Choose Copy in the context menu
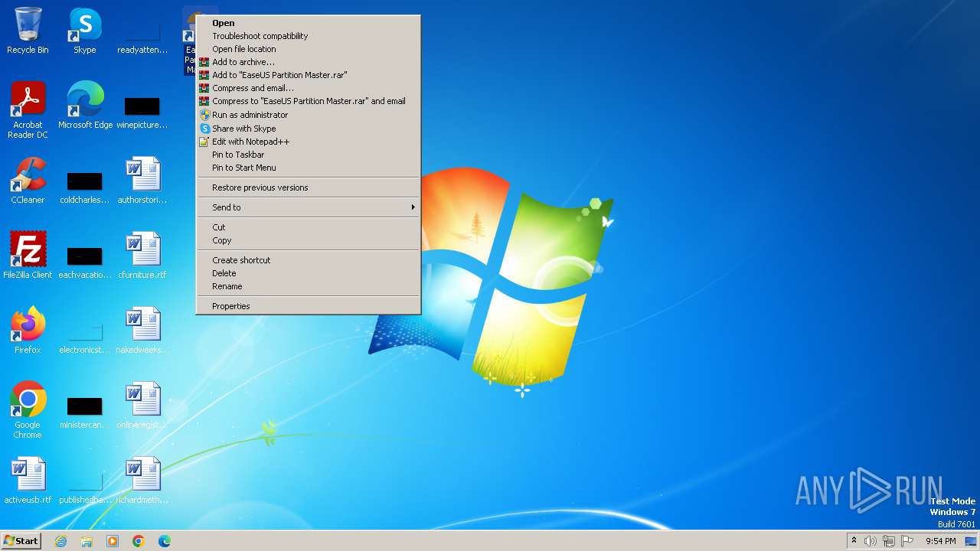Image resolution: width=980 pixels, height=551 pixels. tap(309, 240)
